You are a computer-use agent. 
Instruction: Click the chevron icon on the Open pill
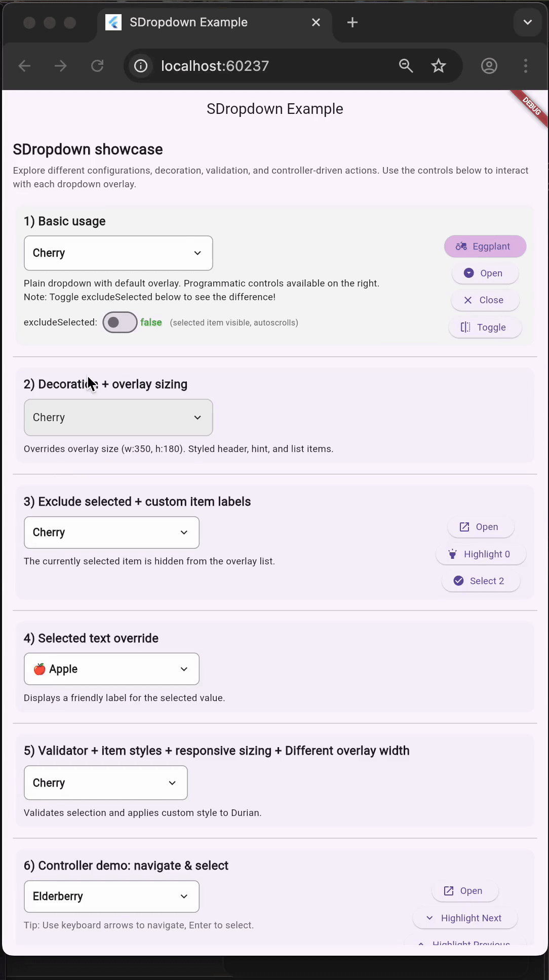[x=469, y=273]
